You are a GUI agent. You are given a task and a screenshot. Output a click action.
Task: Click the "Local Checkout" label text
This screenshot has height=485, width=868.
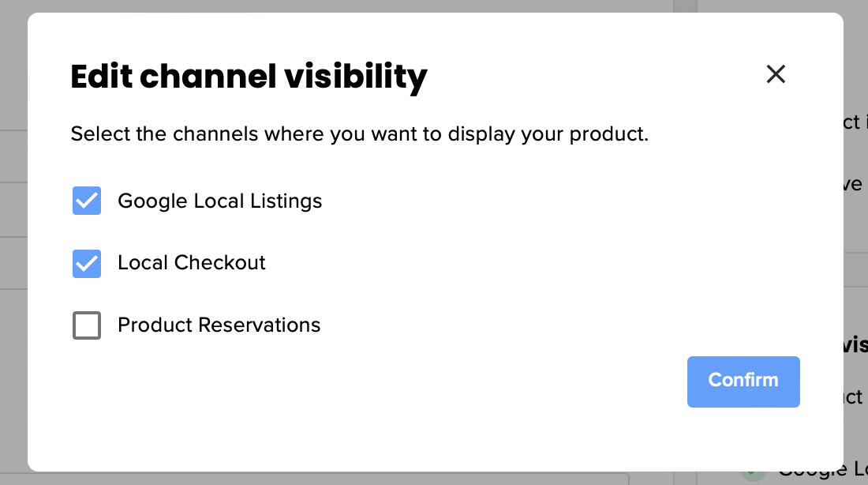pyautogui.click(x=192, y=263)
